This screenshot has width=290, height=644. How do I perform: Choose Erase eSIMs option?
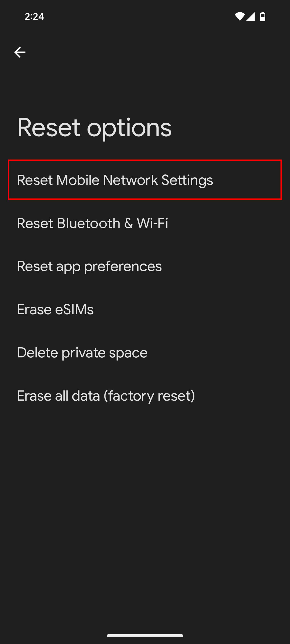[55, 309]
